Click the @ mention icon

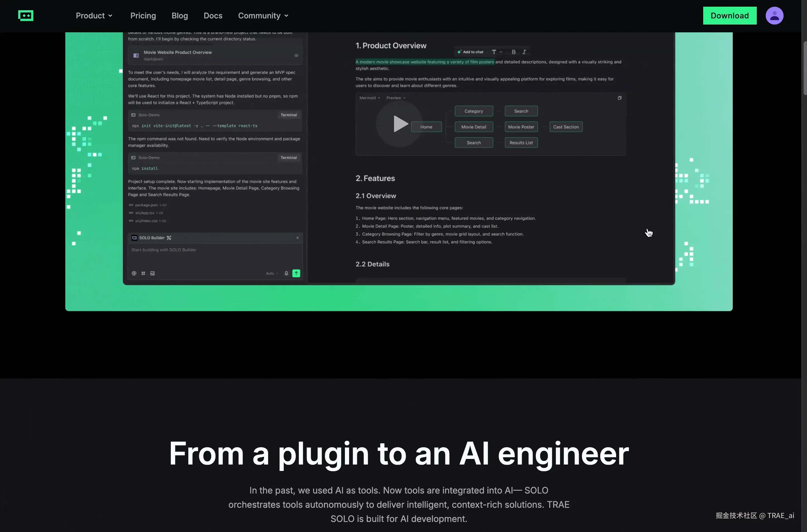pyautogui.click(x=134, y=274)
